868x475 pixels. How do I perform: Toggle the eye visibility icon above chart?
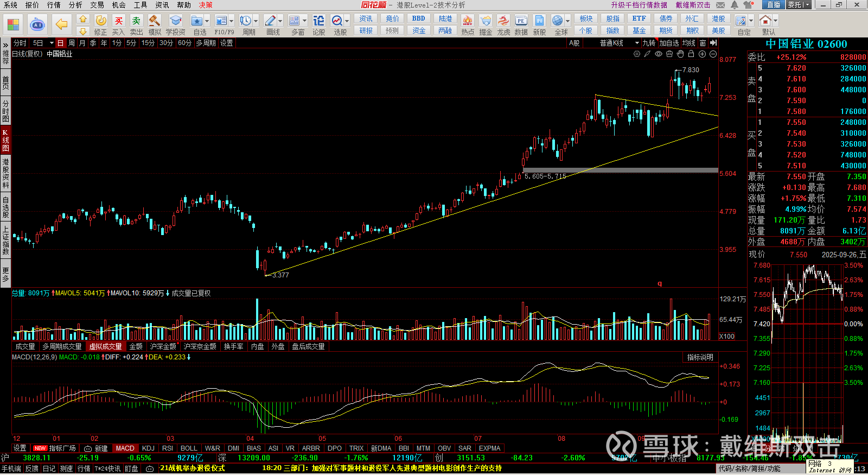(x=658, y=54)
